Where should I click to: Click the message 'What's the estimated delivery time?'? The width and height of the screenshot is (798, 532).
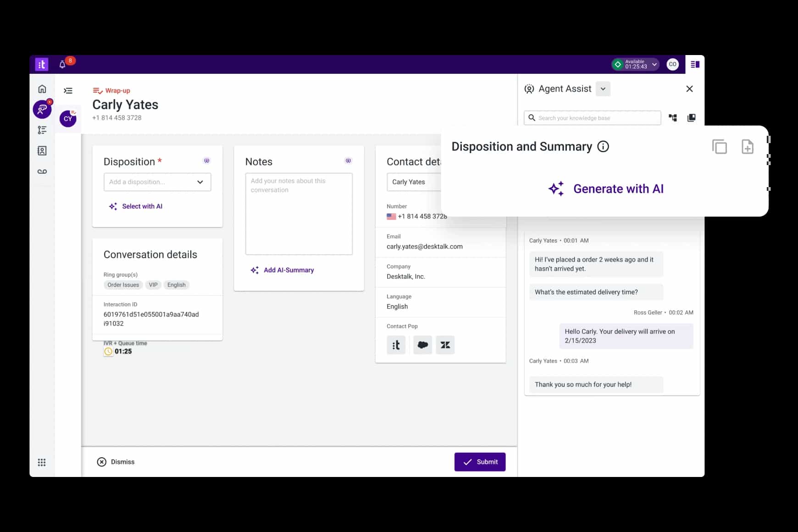[596, 292]
